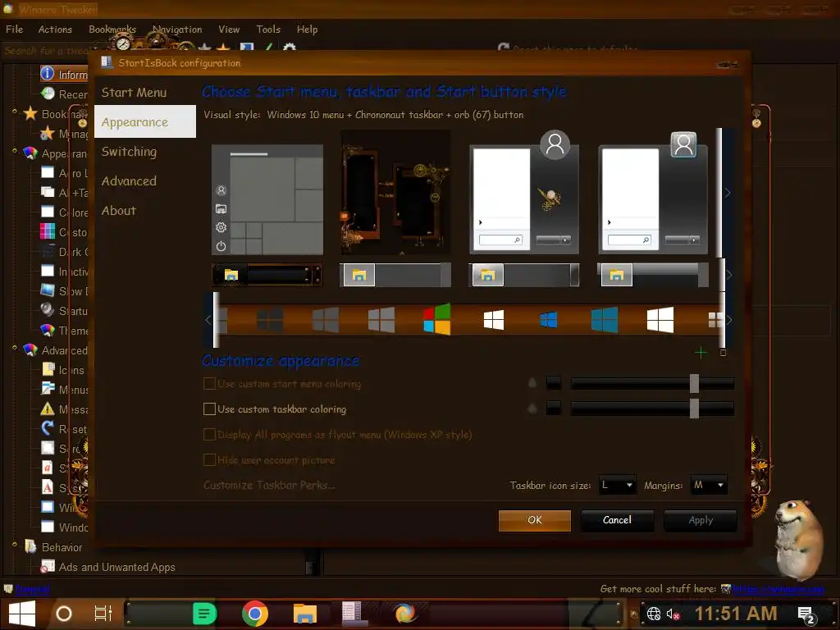Launch Chrome from the taskbar
Screen dimensions: 840x630
(254, 614)
